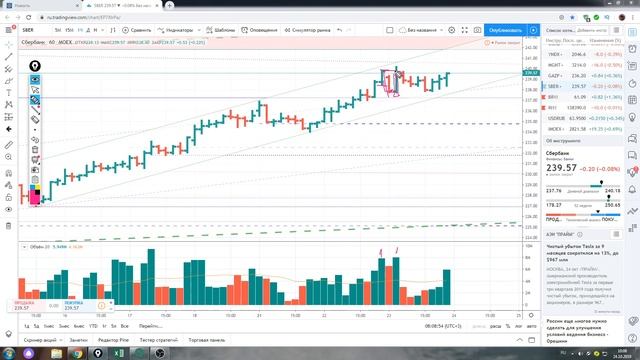The image size is (640, 360).
Task: Select the ruler measure tool
Action: click(9, 145)
